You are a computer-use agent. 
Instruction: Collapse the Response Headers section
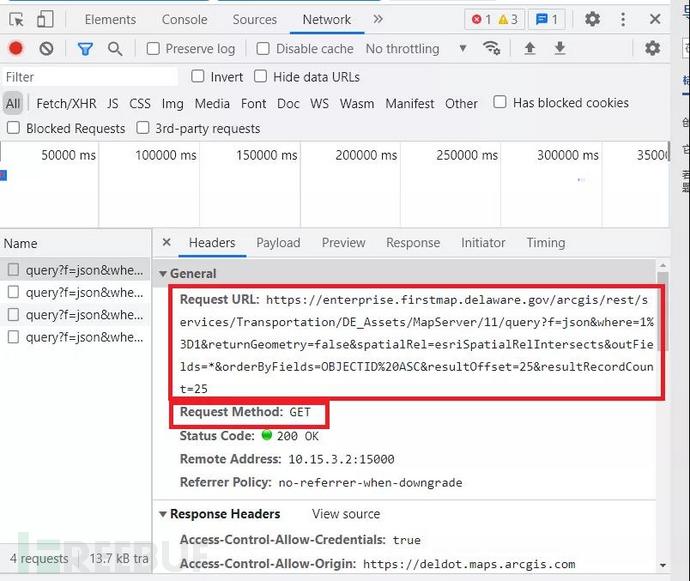click(162, 514)
